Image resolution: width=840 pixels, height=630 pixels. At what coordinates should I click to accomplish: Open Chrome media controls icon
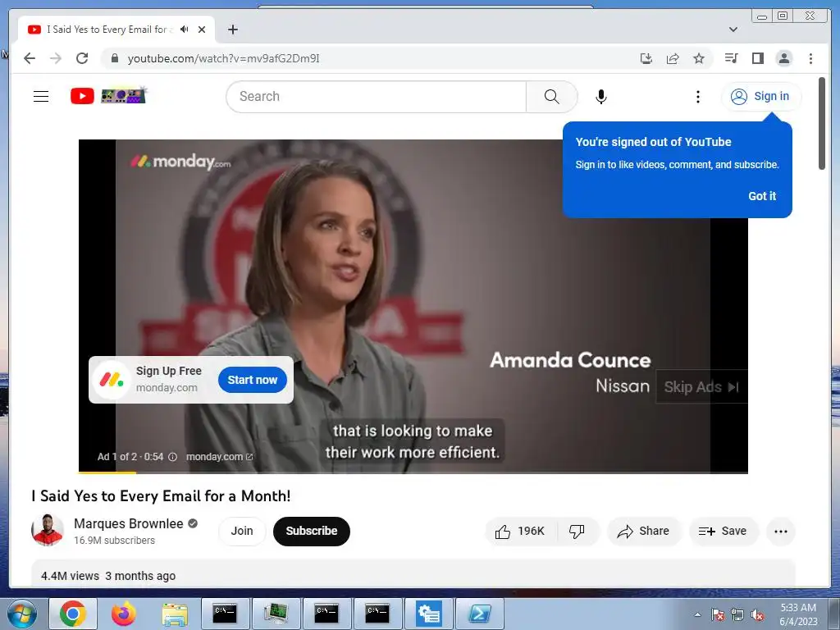point(731,58)
